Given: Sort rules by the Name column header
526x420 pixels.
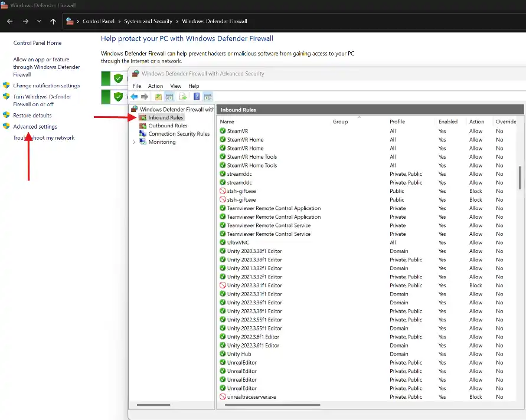Looking at the screenshot, I should pyautogui.click(x=227, y=122).
